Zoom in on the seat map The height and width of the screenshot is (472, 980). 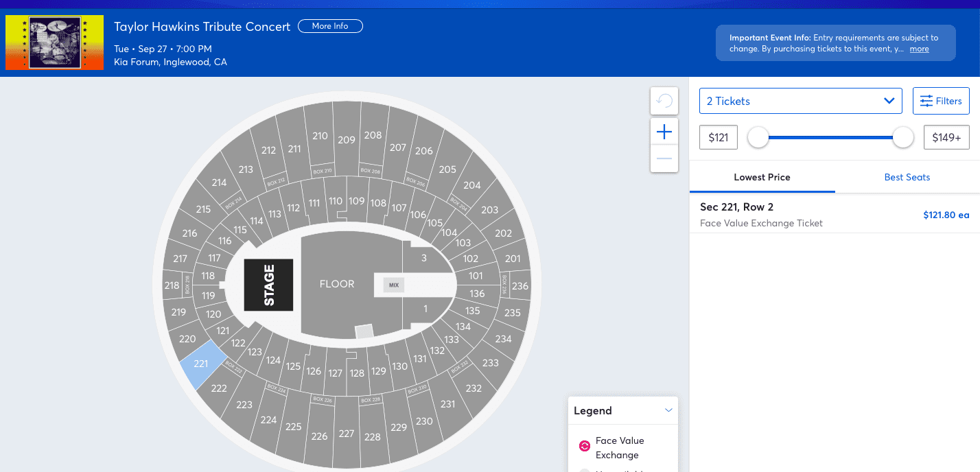click(x=664, y=132)
